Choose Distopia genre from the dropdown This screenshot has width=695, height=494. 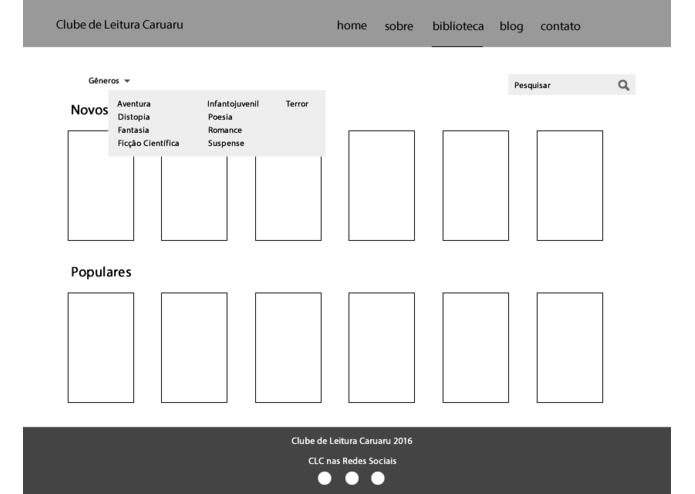click(x=134, y=117)
